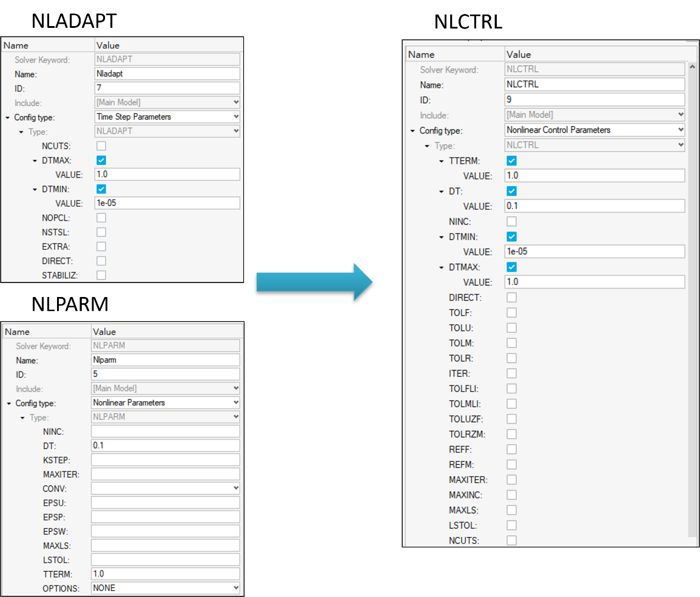Check the MAXITER box in NLCTRL panel
Screen dimensions: 700x597
tap(511, 480)
